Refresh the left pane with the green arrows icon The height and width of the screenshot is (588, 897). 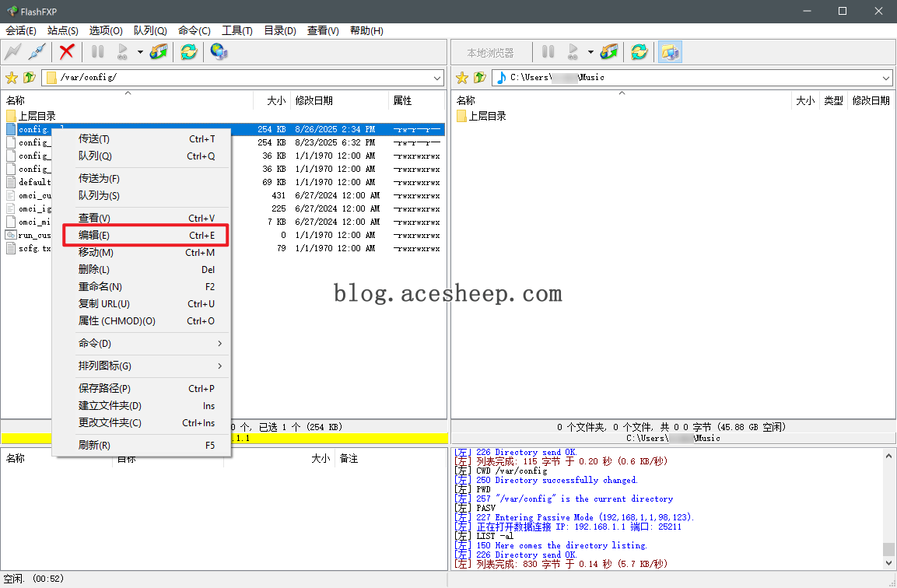coord(189,52)
